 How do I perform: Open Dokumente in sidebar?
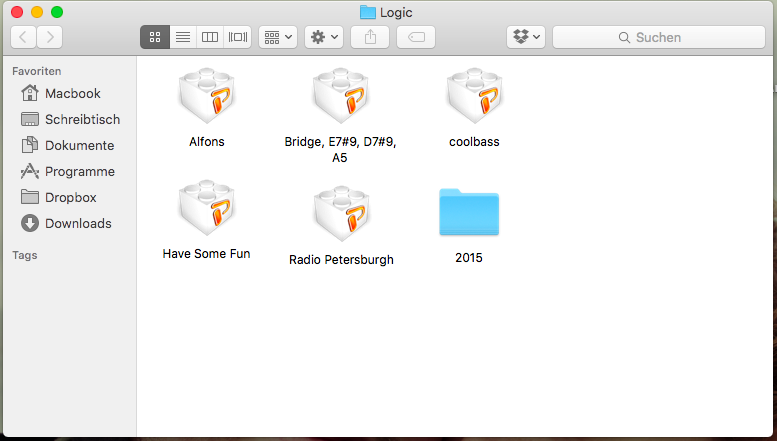(67, 145)
